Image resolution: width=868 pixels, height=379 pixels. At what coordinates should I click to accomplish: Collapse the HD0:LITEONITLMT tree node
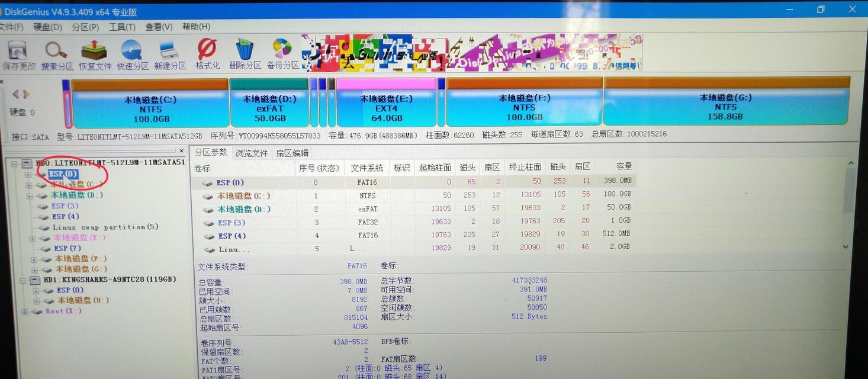14,163
